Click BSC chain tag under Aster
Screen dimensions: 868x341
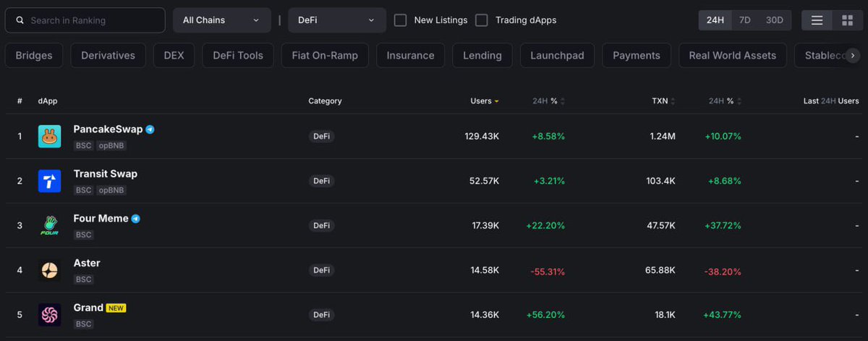[x=84, y=279]
